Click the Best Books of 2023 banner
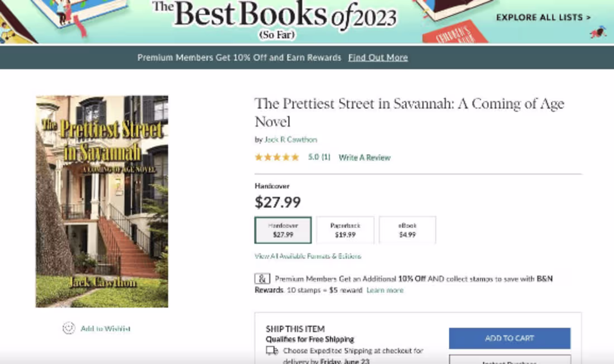 tap(275, 20)
